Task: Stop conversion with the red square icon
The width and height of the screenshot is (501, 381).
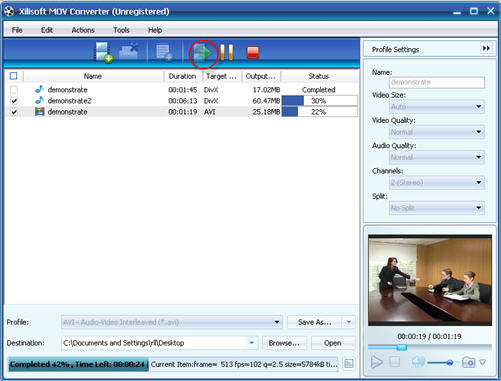Action: 253,53
